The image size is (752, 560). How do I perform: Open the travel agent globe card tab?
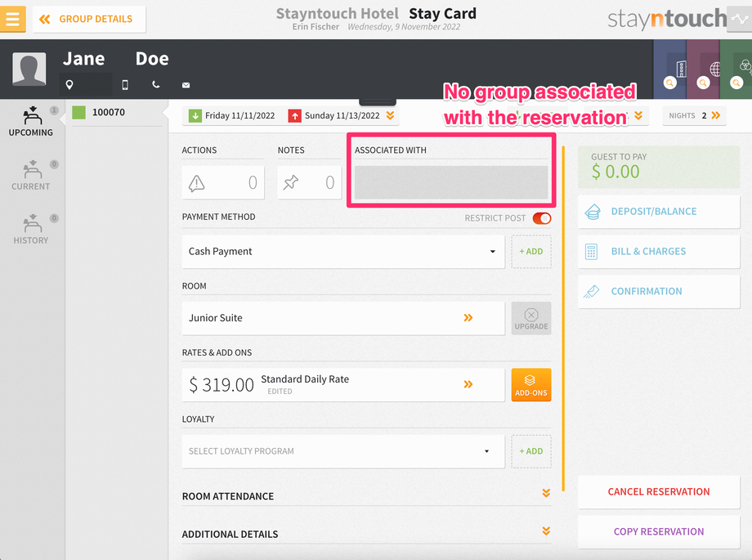coord(703,69)
